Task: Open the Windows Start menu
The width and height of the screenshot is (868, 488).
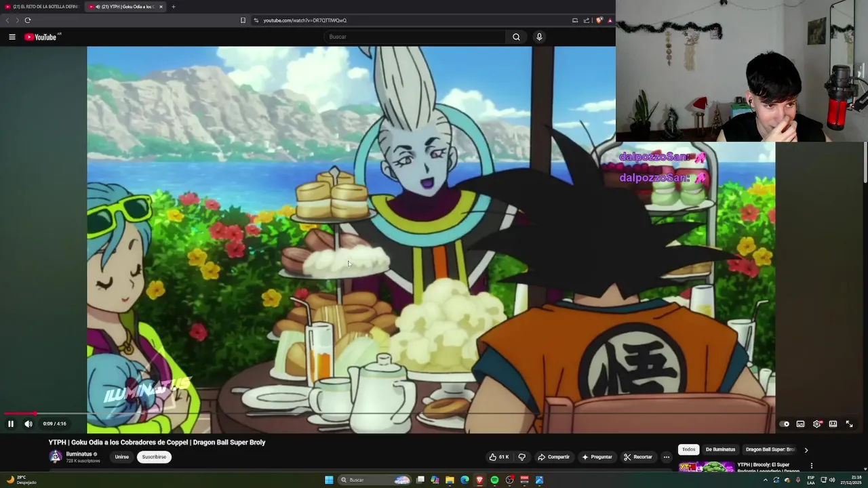Action: point(329,480)
